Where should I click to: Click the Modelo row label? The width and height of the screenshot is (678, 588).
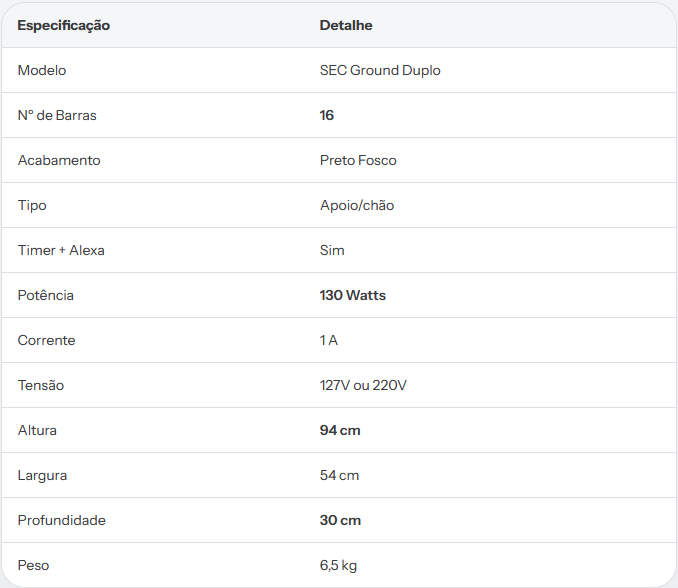42,70
